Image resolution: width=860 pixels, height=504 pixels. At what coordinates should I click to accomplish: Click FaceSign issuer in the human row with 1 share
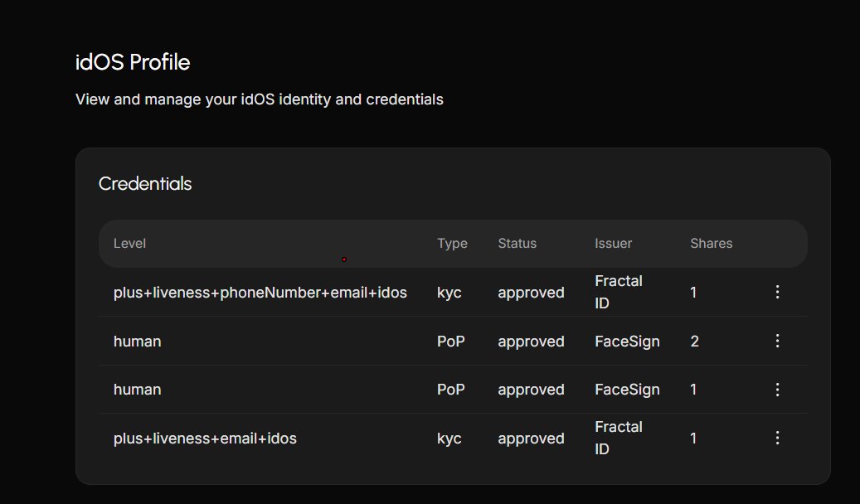628,390
